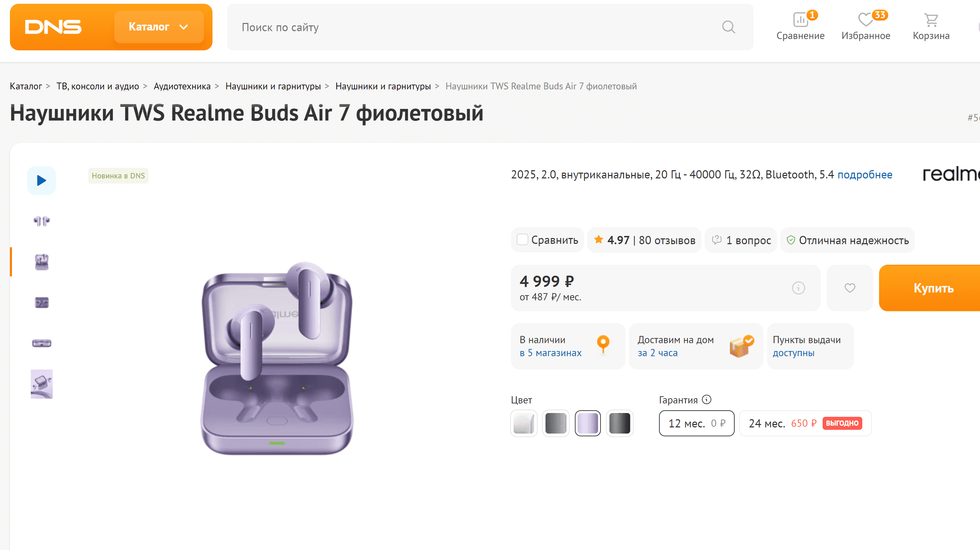
Task: Add product to favorites with heart button
Action: 850,288
